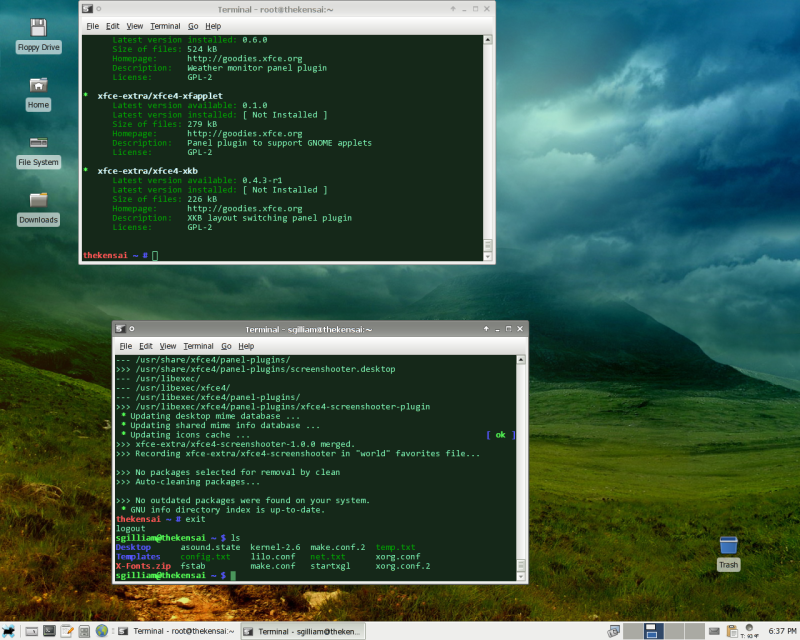
Task: Open the Floppy Drive desktop icon
Action: click(x=38, y=29)
